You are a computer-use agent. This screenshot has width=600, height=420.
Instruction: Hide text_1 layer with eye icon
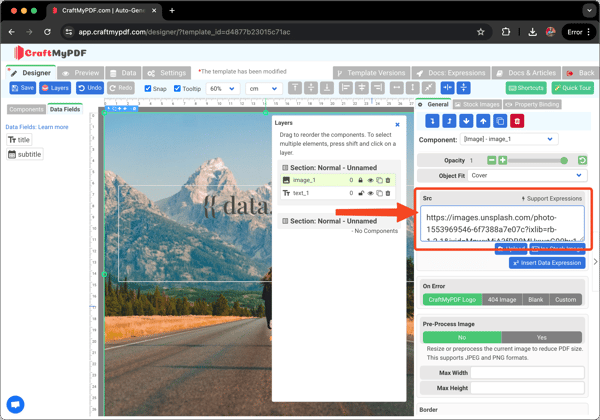point(370,193)
